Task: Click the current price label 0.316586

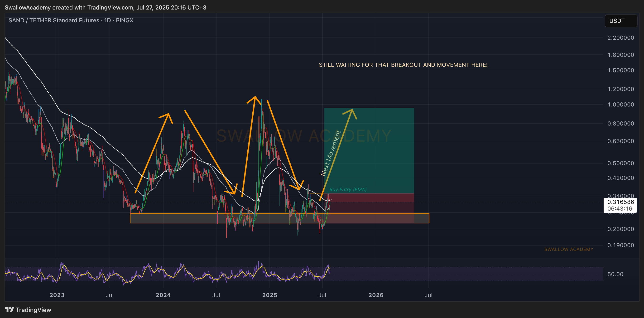Action: click(620, 202)
